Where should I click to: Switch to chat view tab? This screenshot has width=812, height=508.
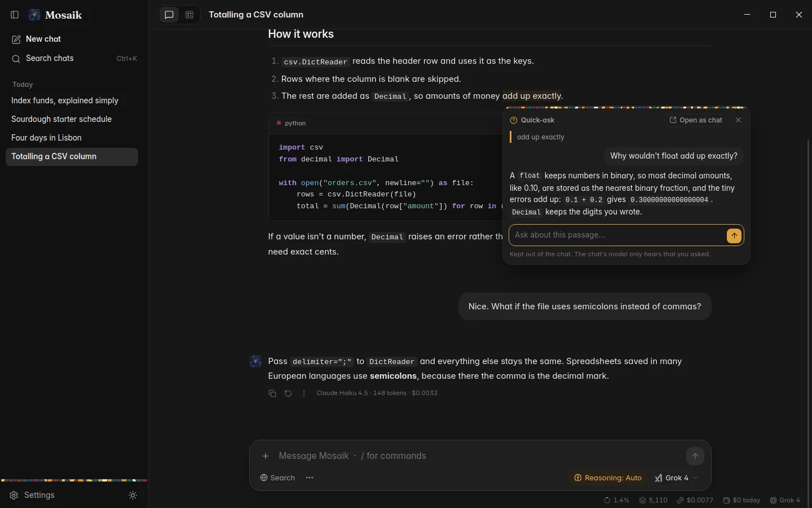tap(169, 15)
